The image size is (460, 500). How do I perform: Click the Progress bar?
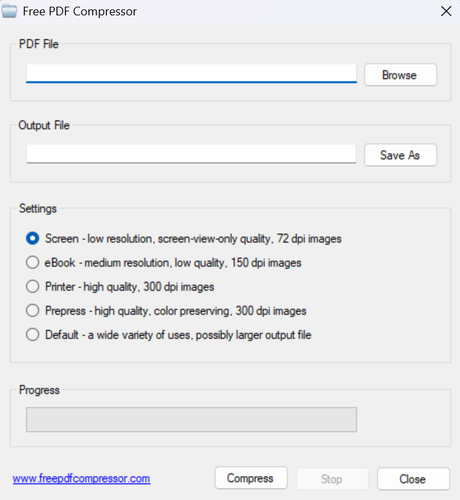click(191, 419)
